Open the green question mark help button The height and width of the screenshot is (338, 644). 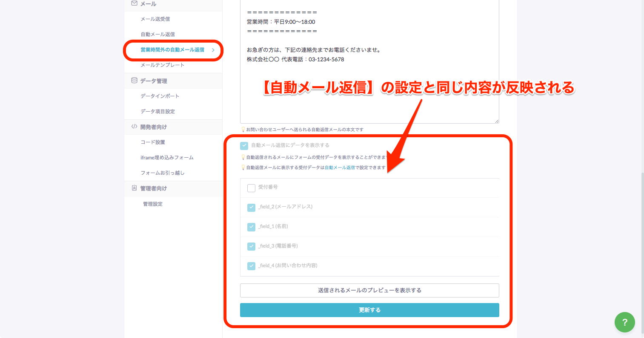624,322
